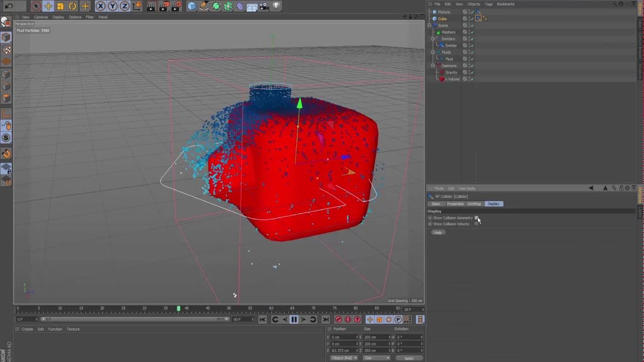Screen dimensions: 644x362
Task: Activate the Scale tool
Action: [x=60, y=6]
